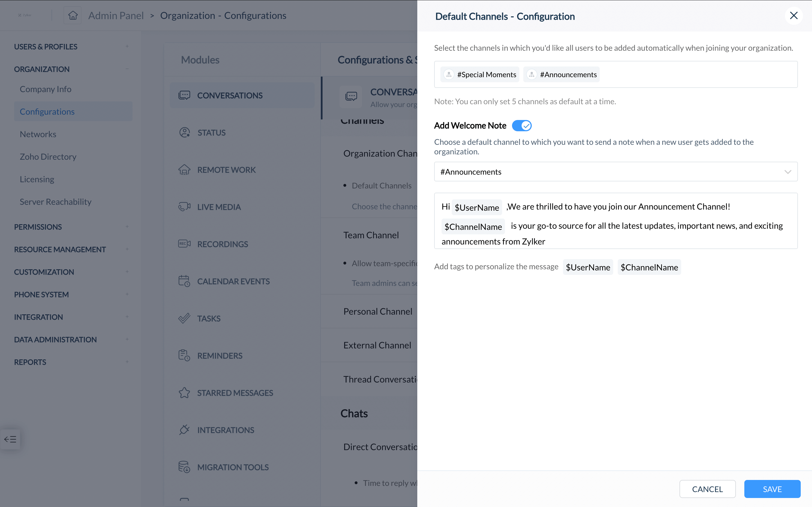Viewport: 812px width, 507px height.
Task: Toggle the Add Welcome Note switch
Action: coord(522,125)
